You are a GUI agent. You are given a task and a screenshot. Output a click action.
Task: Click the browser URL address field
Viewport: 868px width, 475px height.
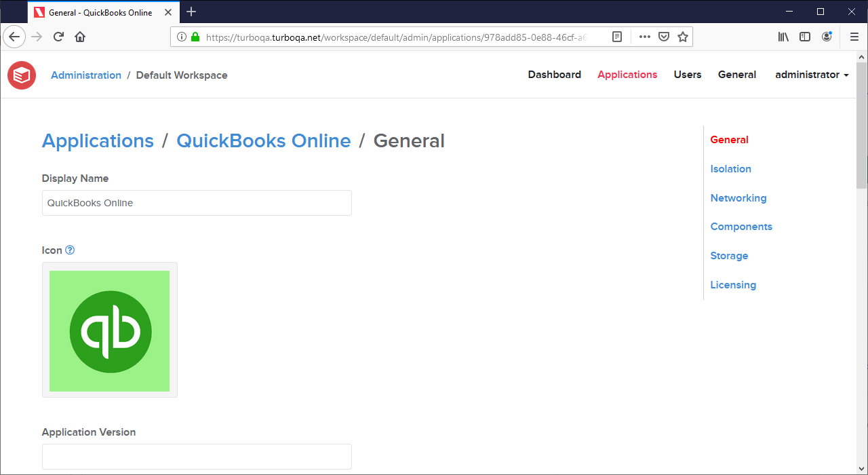click(397, 37)
